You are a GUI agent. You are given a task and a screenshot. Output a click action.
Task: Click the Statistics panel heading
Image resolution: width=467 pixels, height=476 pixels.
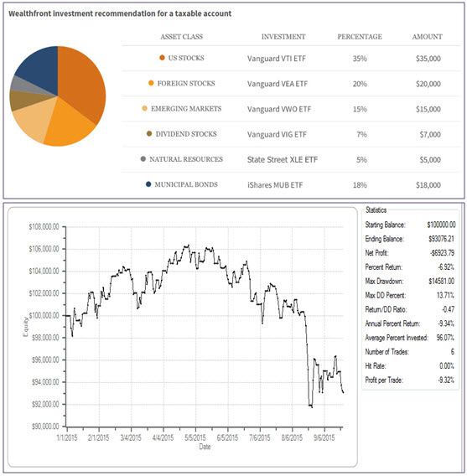point(376,210)
